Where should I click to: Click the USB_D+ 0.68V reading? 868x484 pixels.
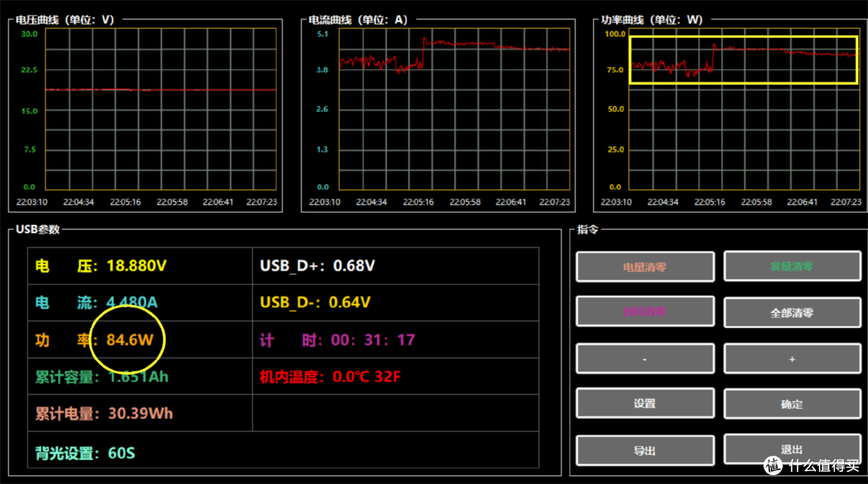point(317,266)
